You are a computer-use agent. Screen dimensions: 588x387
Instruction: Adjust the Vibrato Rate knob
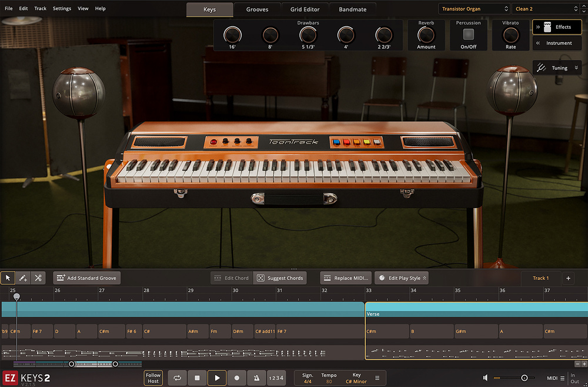pos(511,35)
